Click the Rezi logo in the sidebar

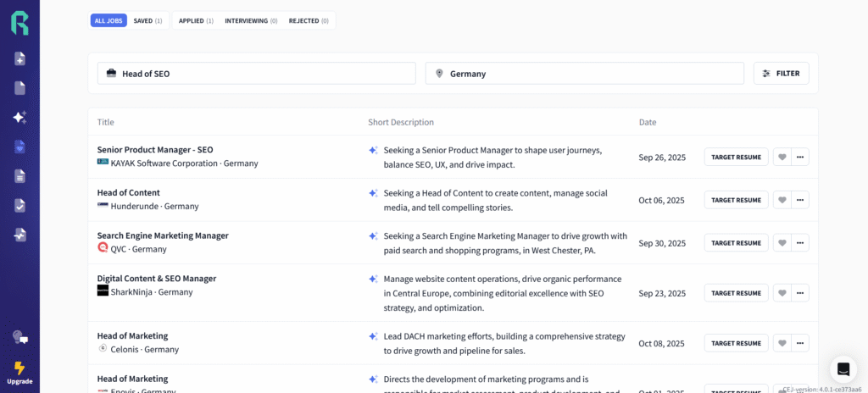point(19,23)
